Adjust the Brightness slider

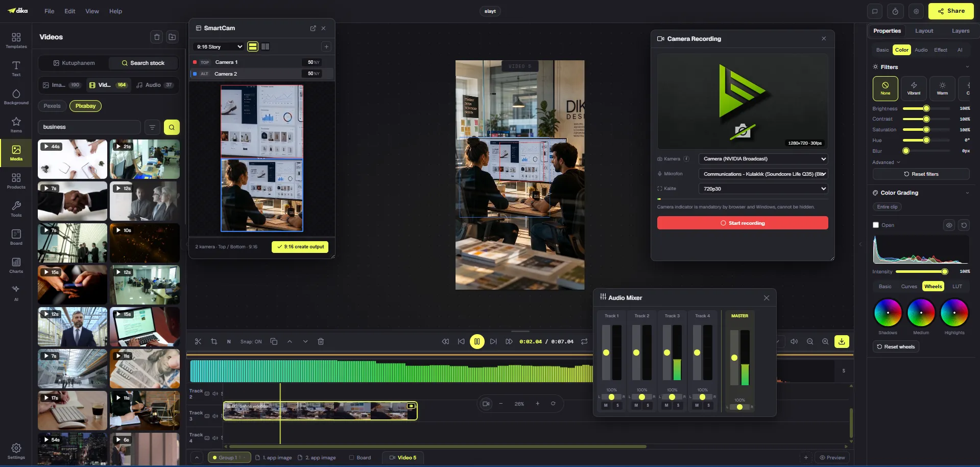click(x=926, y=108)
